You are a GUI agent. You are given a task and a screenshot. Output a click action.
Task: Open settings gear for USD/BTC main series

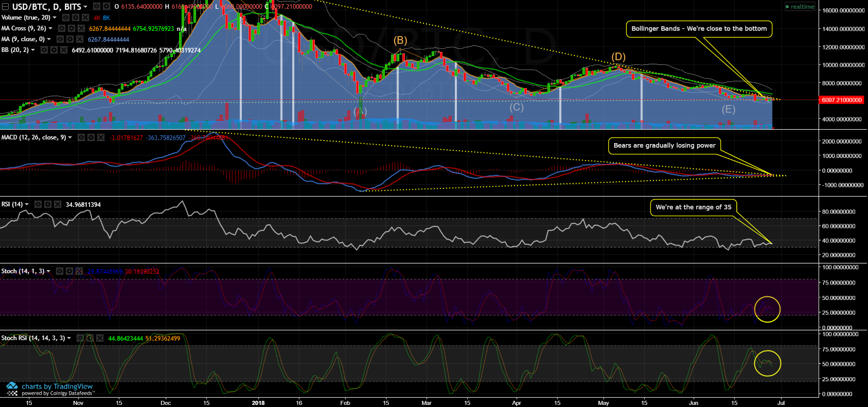click(107, 7)
